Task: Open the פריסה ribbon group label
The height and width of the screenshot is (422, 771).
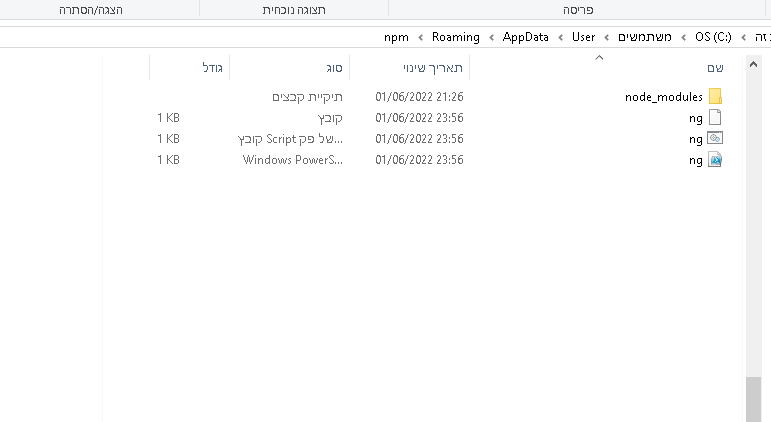Action: tap(578, 10)
